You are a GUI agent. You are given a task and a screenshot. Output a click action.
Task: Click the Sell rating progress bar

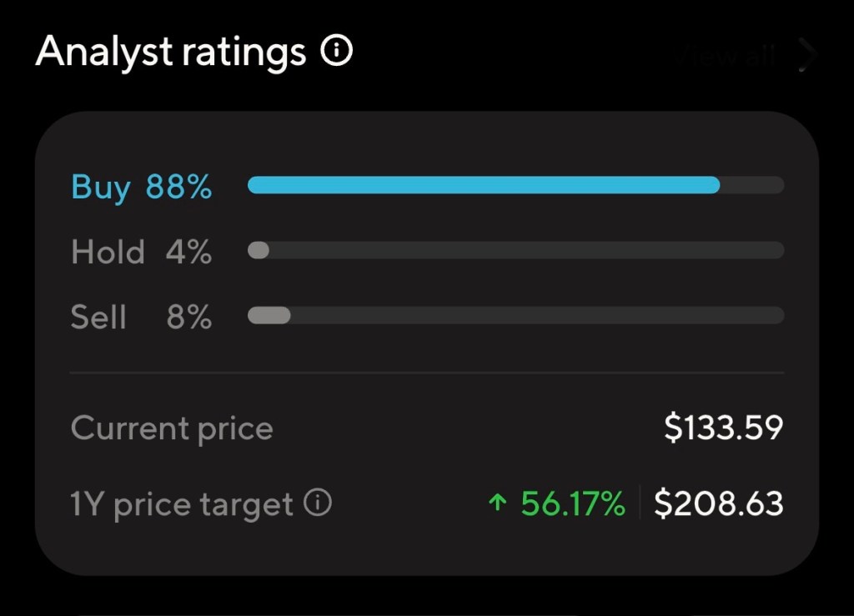515,315
